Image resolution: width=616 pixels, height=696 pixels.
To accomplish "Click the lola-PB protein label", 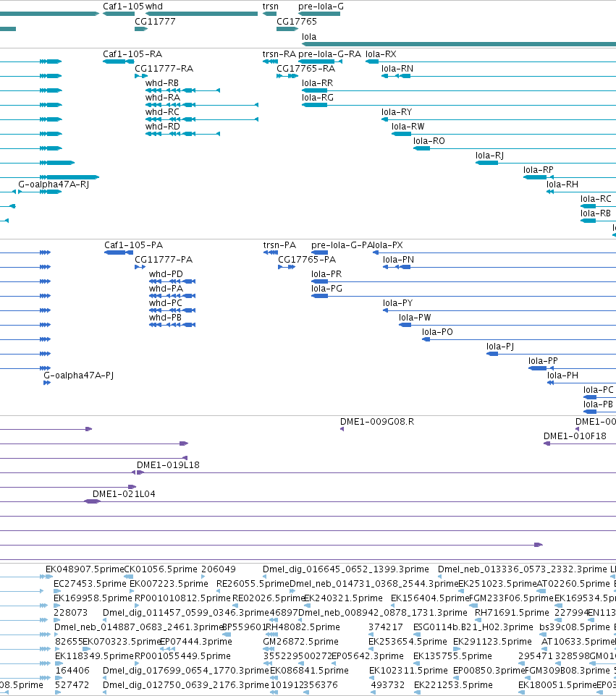I will (598, 404).
